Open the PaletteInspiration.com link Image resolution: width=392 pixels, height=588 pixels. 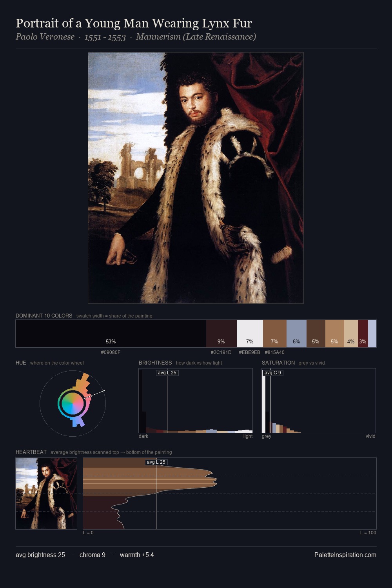[x=345, y=555]
